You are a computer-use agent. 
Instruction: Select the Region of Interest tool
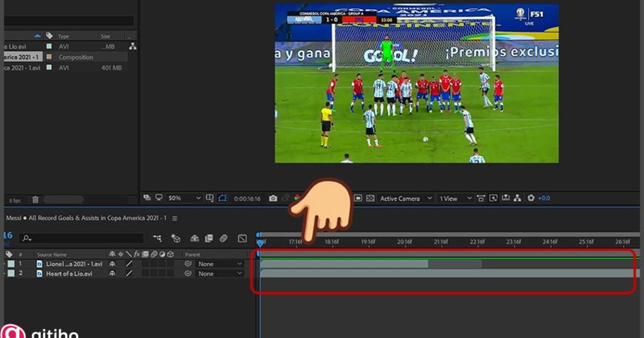click(x=224, y=198)
